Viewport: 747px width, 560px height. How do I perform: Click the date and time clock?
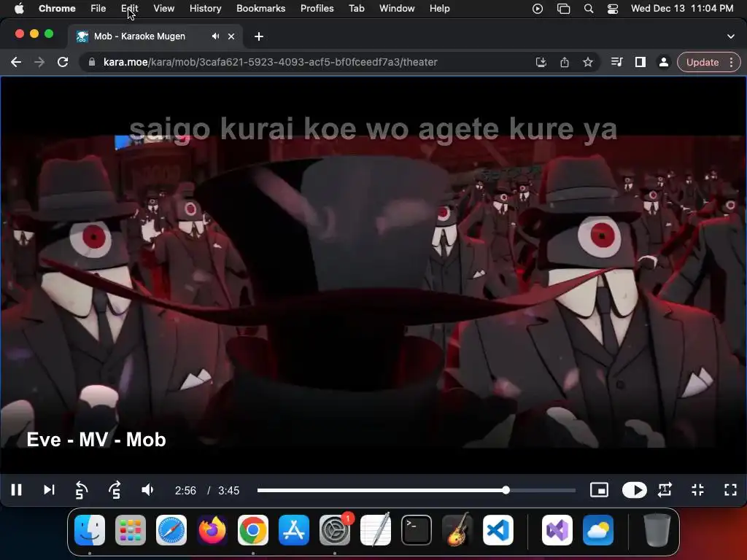coord(682,9)
